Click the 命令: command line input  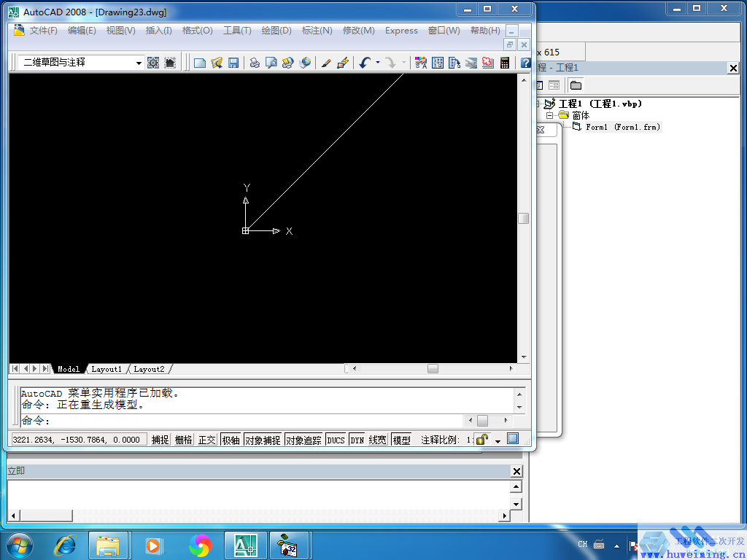coord(242,421)
